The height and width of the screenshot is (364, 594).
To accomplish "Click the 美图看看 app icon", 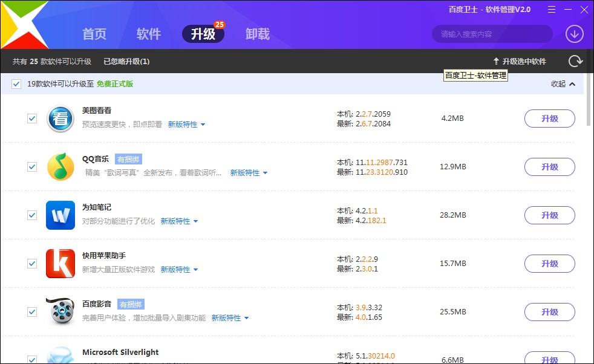I will point(60,119).
